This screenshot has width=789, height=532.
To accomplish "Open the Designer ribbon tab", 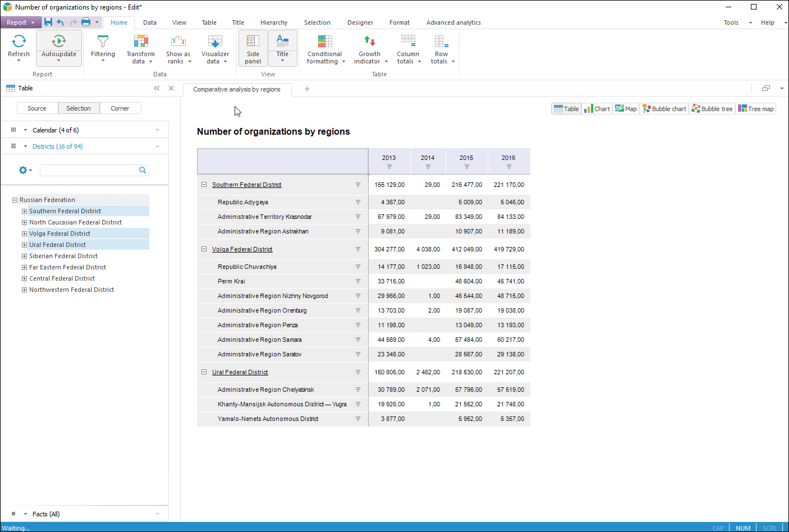I will [360, 22].
